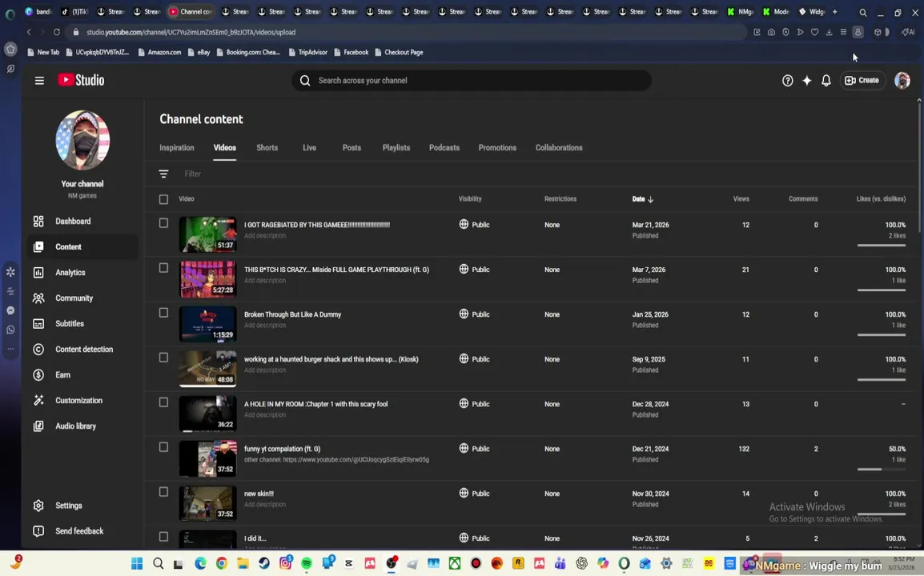Check the Broken Through video row
The height and width of the screenshot is (576, 924).
[163, 313]
